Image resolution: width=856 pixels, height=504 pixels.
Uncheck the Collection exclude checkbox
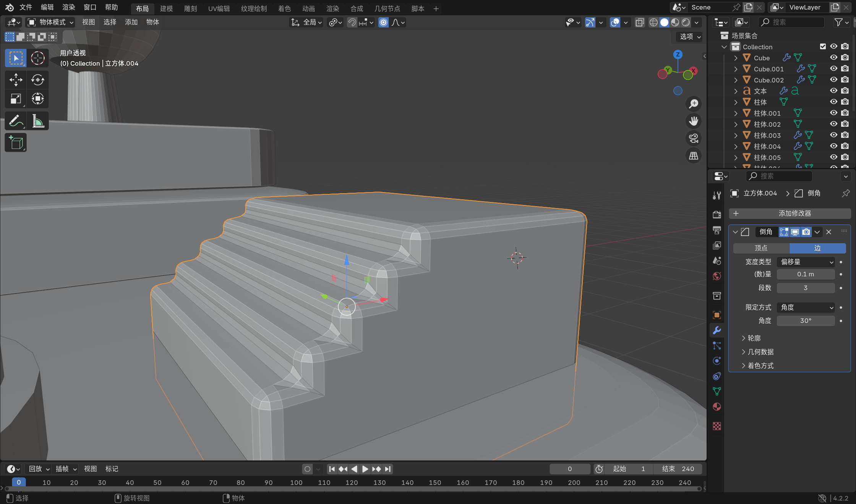click(x=823, y=47)
